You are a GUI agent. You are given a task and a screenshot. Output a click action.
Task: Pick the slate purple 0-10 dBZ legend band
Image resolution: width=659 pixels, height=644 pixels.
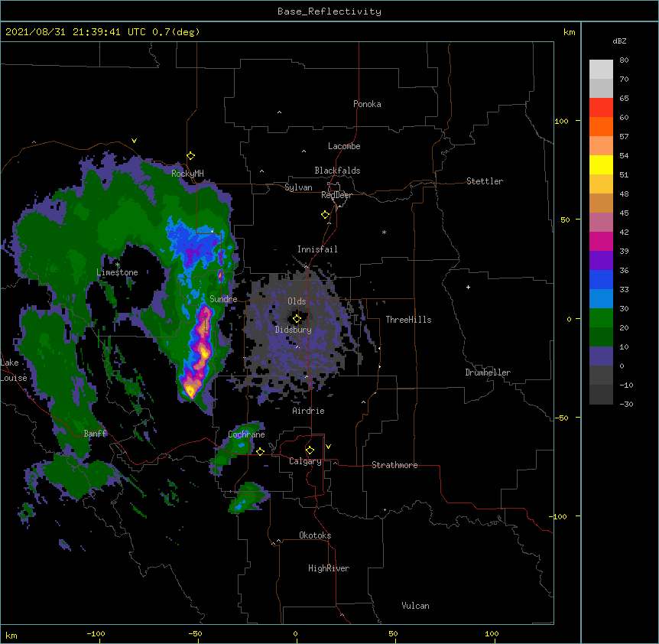point(601,356)
